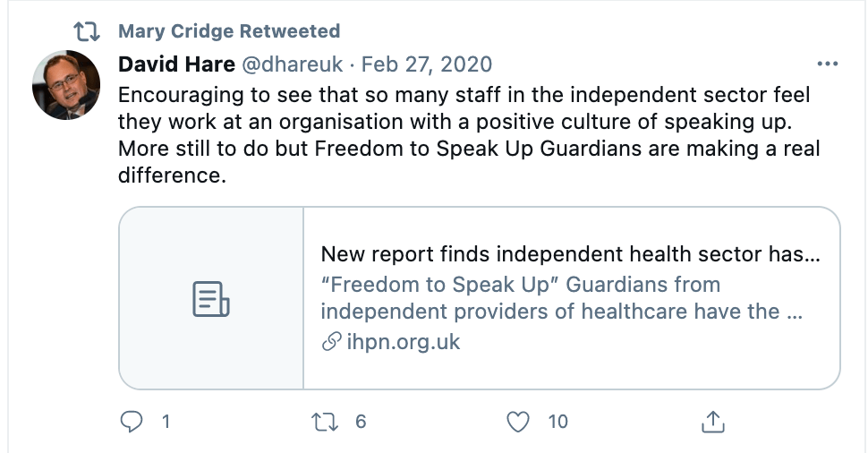
Task: Click the small retweeted icon above the tweet
Action: pos(86,32)
